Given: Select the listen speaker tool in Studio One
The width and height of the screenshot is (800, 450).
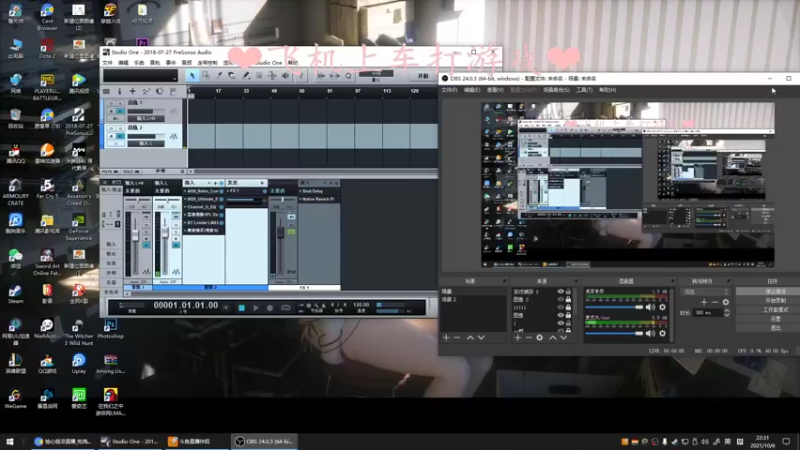Looking at the screenshot, I should pos(285,76).
